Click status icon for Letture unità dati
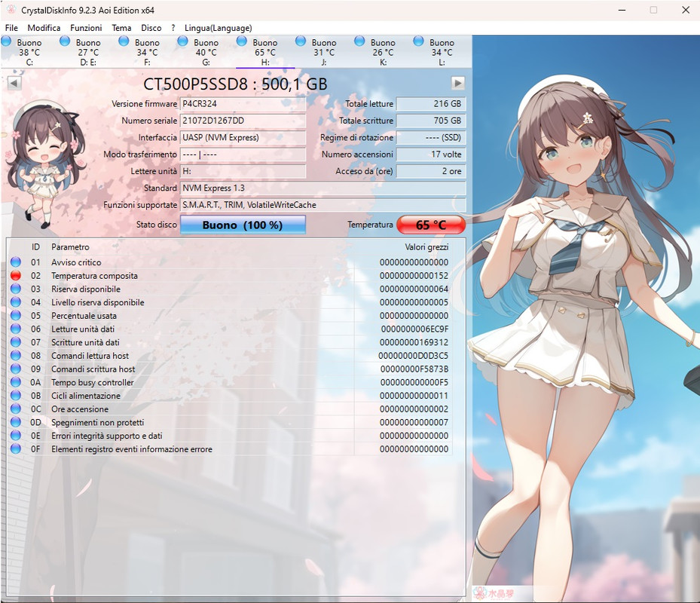The width and height of the screenshot is (700, 603). click(16, 329)
